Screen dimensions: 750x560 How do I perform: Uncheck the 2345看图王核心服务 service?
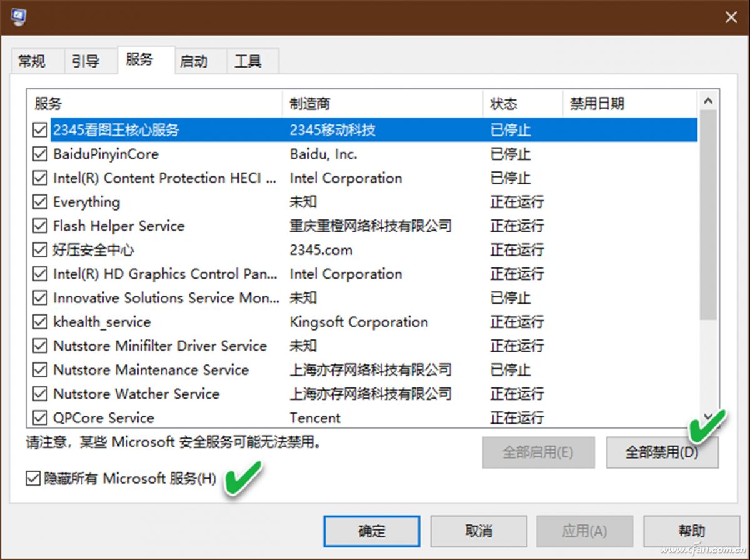tap(39, 129)
